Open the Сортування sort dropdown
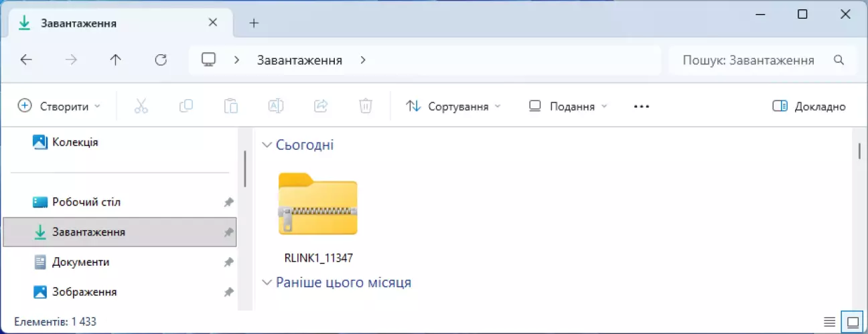This screenshot has height=334, width=868. (453, 106)
